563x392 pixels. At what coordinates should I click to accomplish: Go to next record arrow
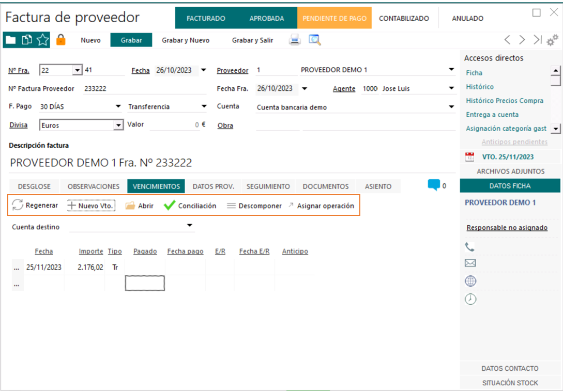522,40
